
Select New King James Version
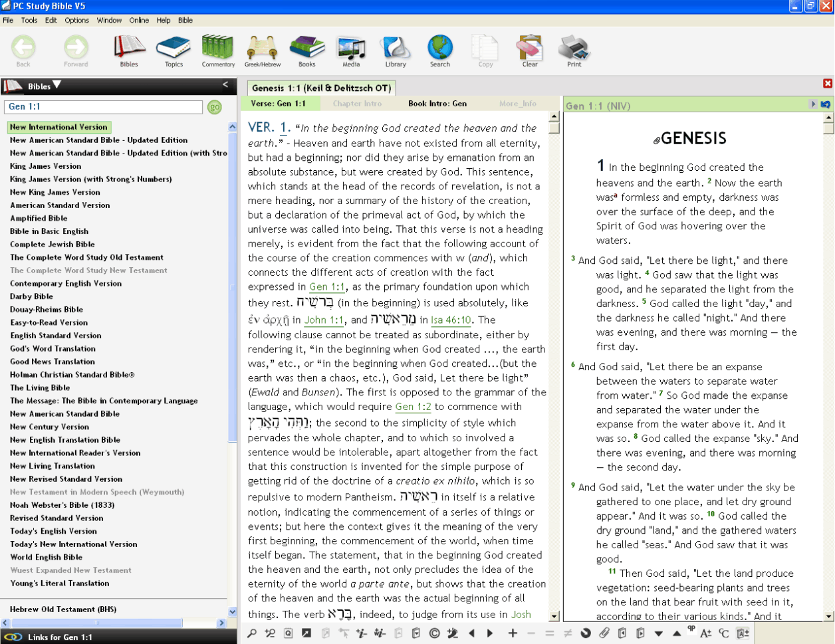(55, 192)
